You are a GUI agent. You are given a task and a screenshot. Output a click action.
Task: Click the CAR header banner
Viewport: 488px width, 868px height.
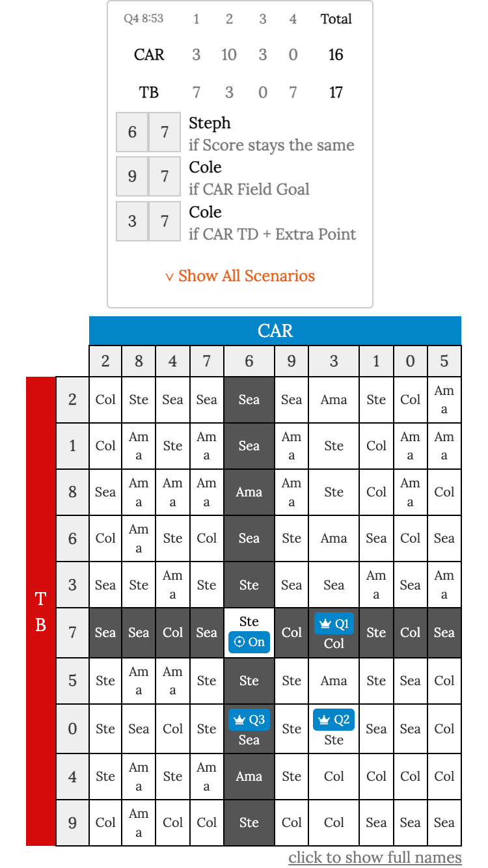(x=275, y=331)
